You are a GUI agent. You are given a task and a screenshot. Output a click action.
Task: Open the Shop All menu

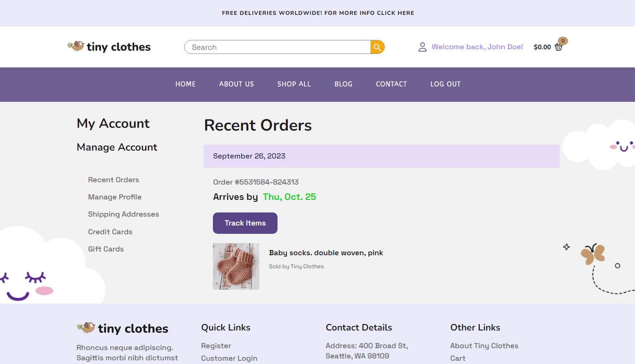[294, 84]
